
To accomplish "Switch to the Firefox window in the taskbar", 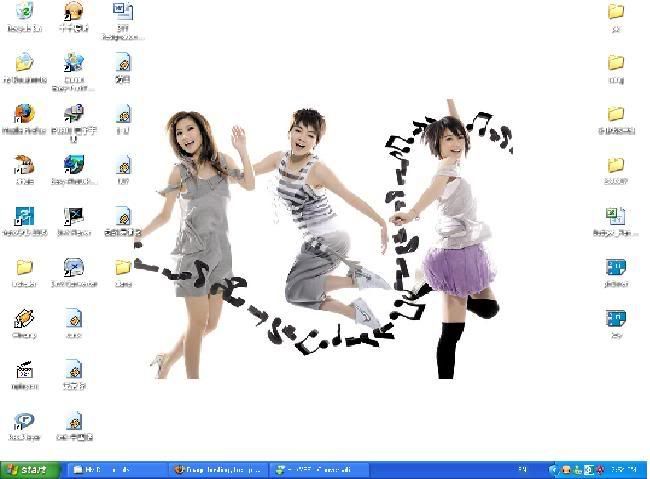I will [217, 469].
